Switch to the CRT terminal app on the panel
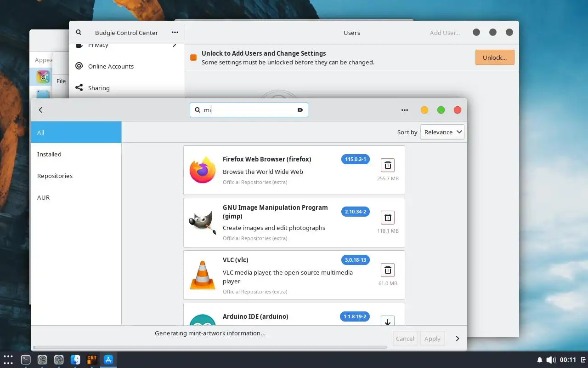Viewport: 588px width, 368px height. (92, 360)
